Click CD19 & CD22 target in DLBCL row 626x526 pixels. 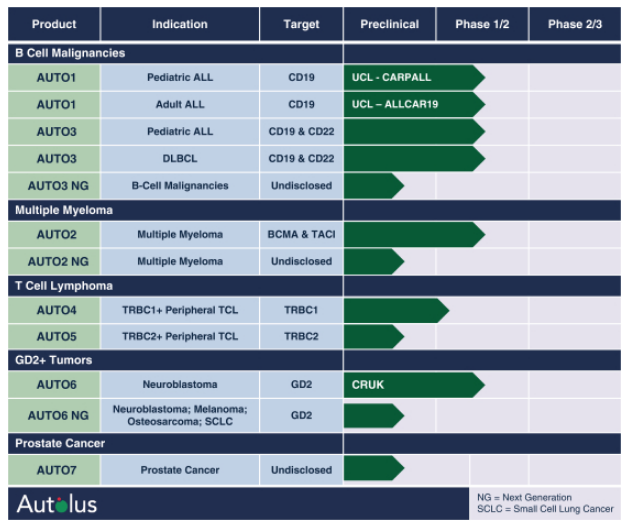click(x=301, y=159)
